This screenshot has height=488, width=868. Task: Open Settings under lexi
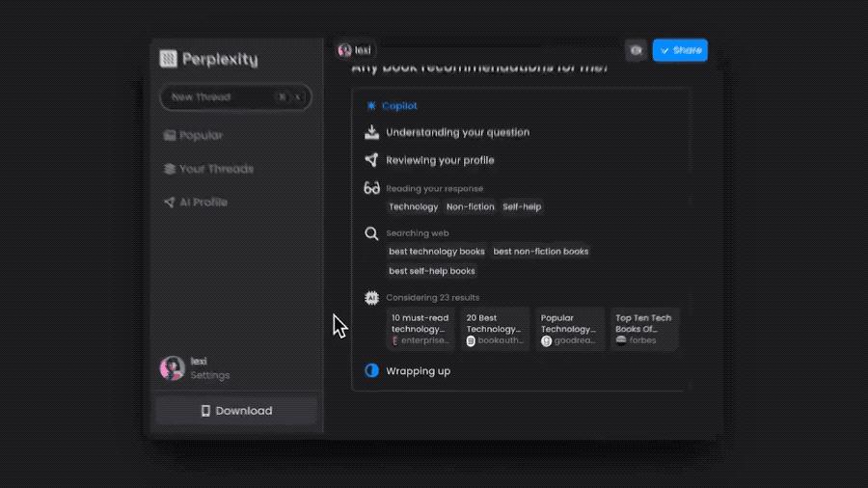(209, 375)
